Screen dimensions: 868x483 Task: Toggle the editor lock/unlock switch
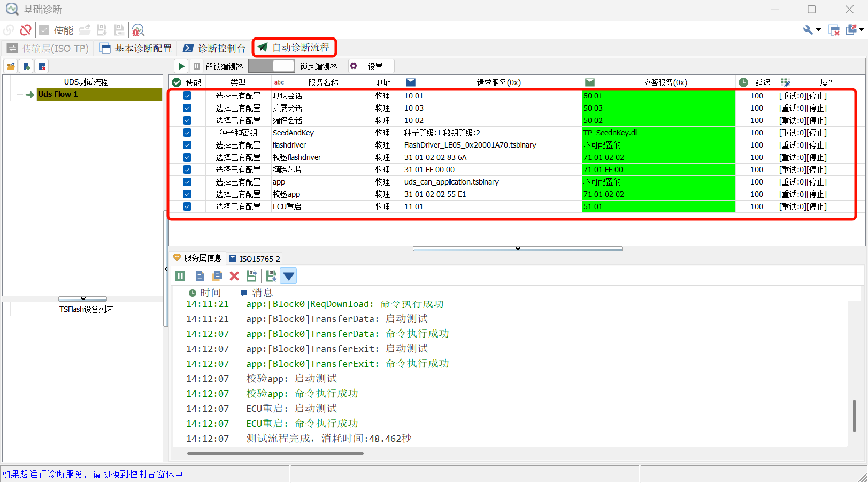[x=272, y=66]
